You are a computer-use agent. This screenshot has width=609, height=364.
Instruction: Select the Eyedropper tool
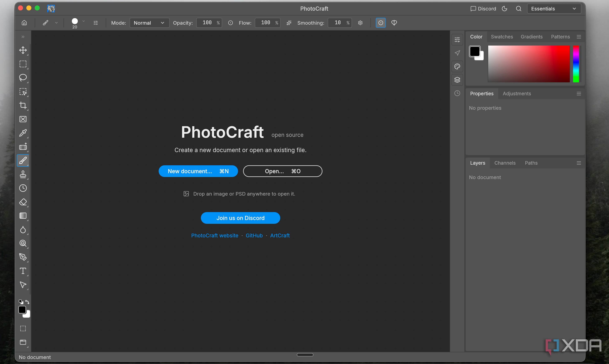click(x=23, y=133)
